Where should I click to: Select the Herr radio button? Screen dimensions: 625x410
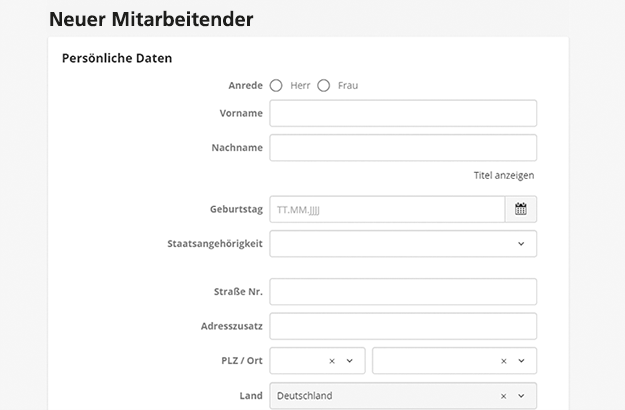[x=276, y=86]
